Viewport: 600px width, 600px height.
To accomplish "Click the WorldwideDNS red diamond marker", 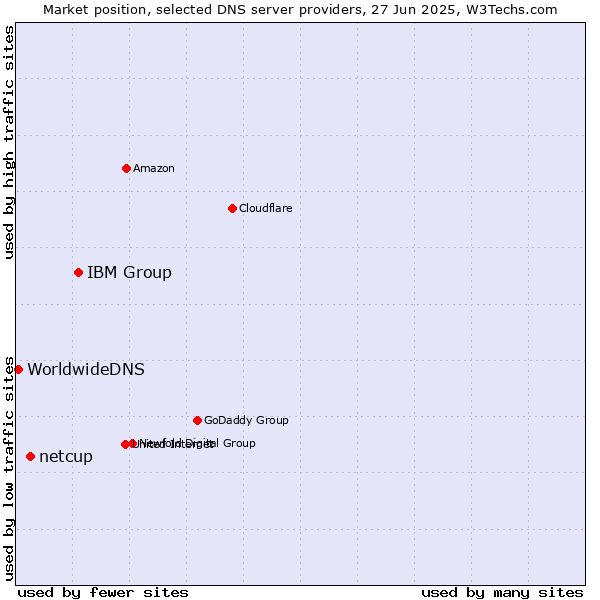I will point(18,369).
